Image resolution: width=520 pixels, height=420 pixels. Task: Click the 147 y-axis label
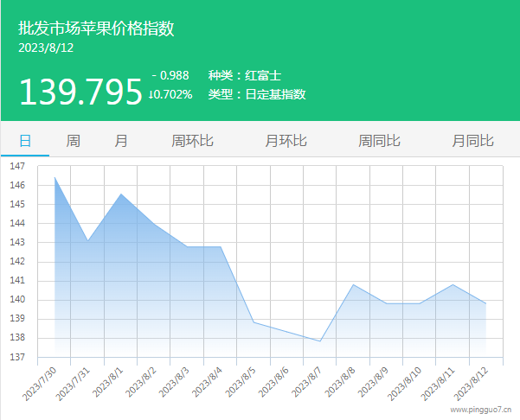(x=18, y=166)
